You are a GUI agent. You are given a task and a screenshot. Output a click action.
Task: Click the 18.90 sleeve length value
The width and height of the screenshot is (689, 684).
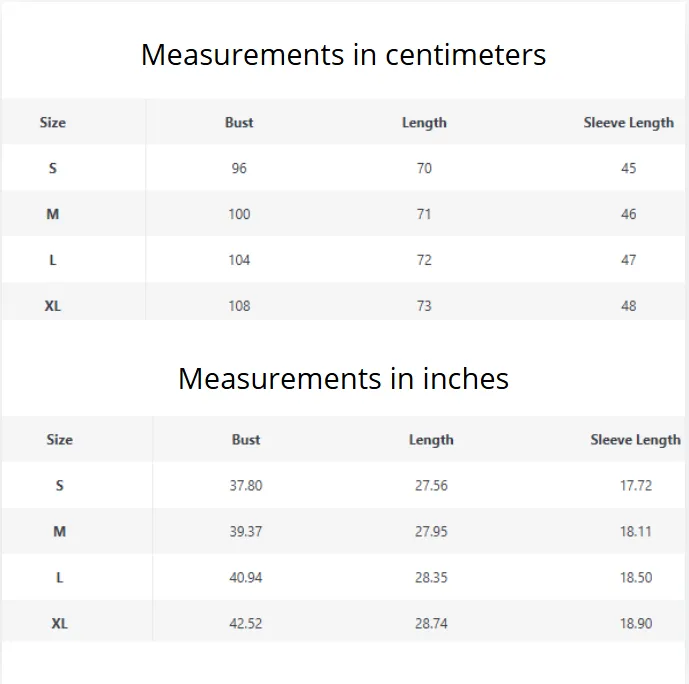point(636,623)
